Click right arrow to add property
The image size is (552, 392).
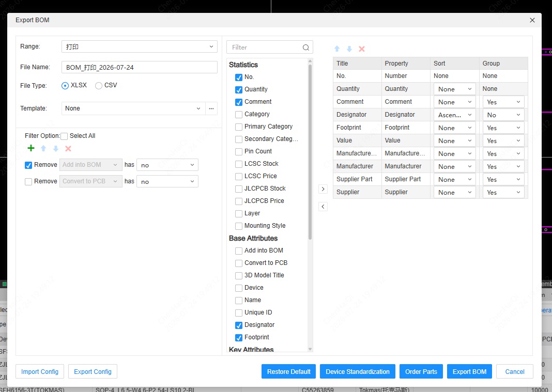click(323, 189)
